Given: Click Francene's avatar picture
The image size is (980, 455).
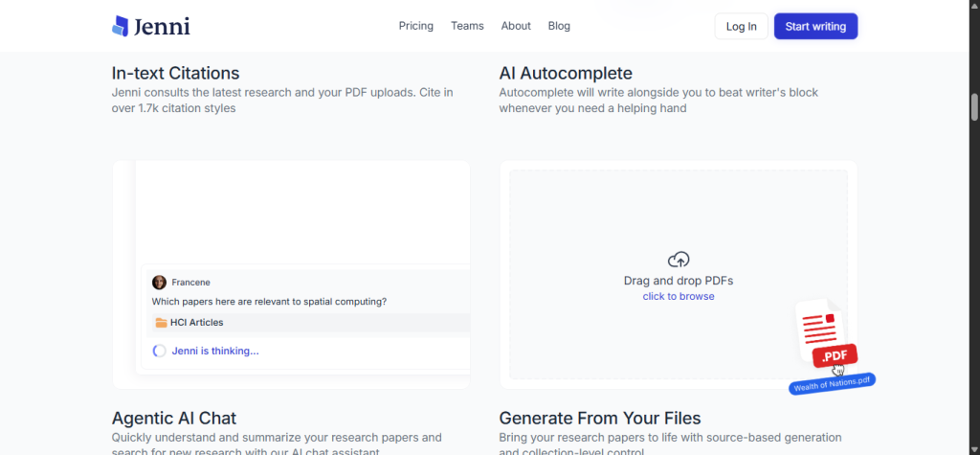Looking at the screenshot, I should pos(159,283).
